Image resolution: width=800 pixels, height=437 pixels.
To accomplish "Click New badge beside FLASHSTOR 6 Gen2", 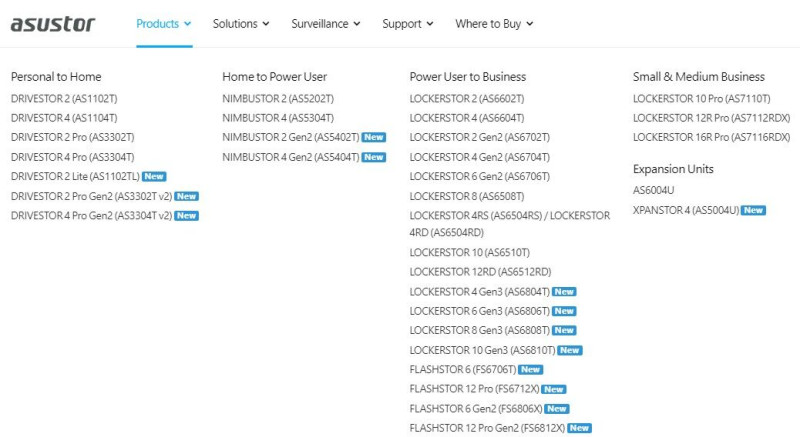I will coord(557,409).
